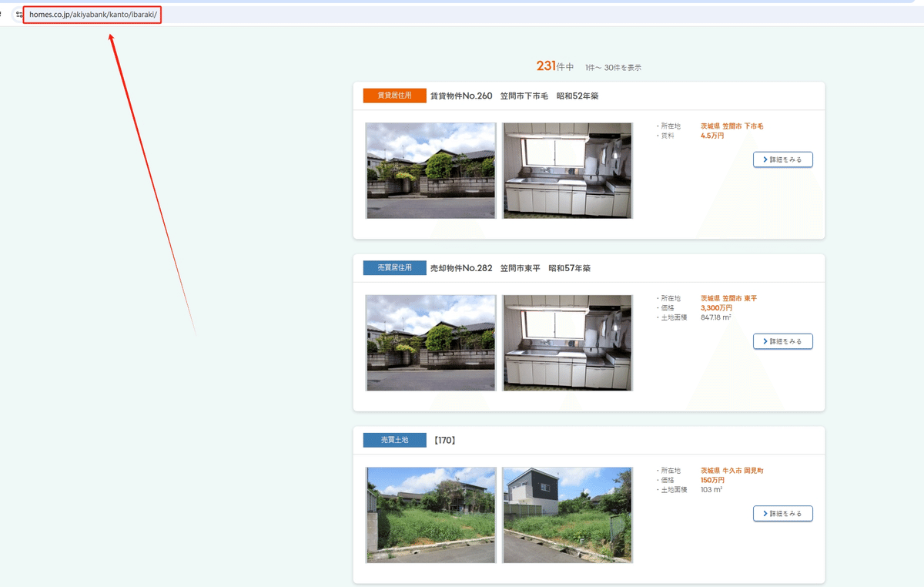This screenshot has width=924, height=587.
Task: Open house exterior photo of No.282
Action: coord(430,343)
